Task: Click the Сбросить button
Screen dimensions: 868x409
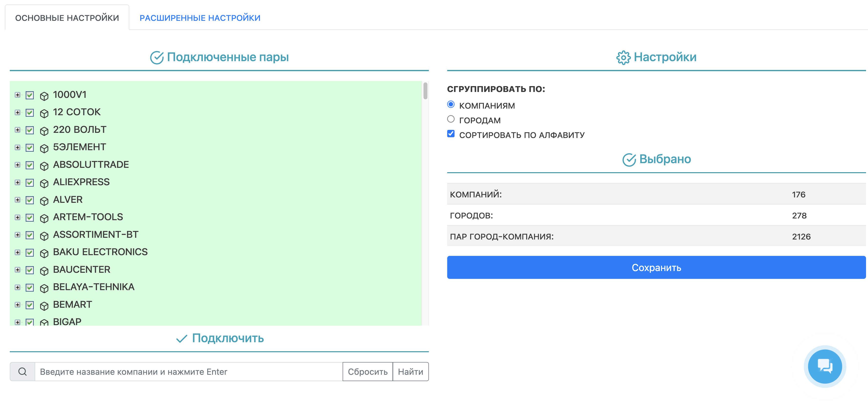Action: pos(368,372)
